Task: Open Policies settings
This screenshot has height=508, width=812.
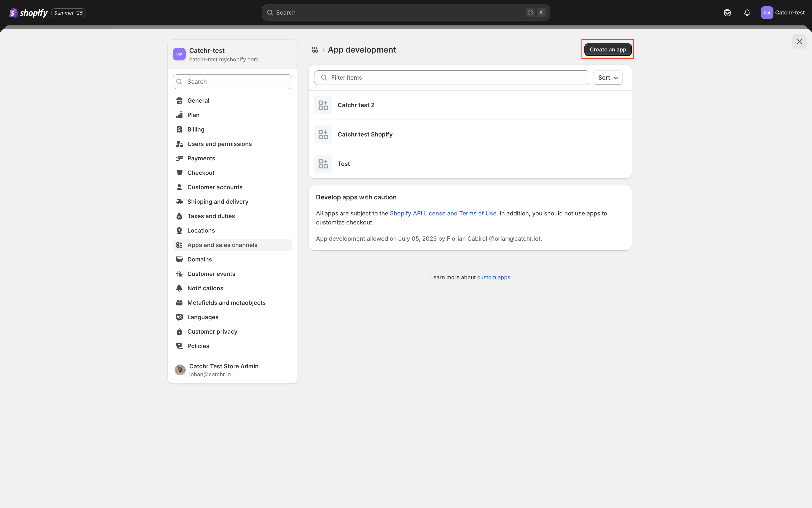Action: pos(232,346)
